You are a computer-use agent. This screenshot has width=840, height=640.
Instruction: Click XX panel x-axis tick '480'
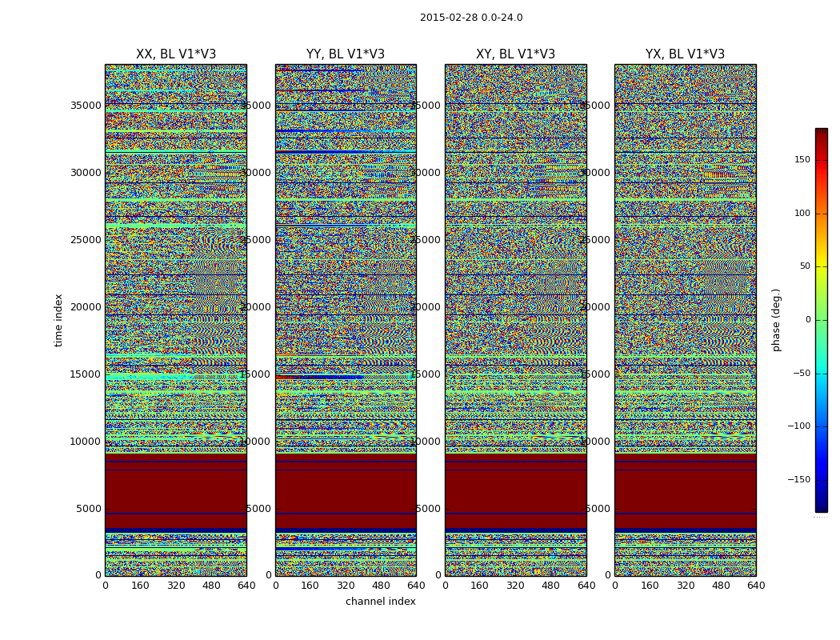211,586
